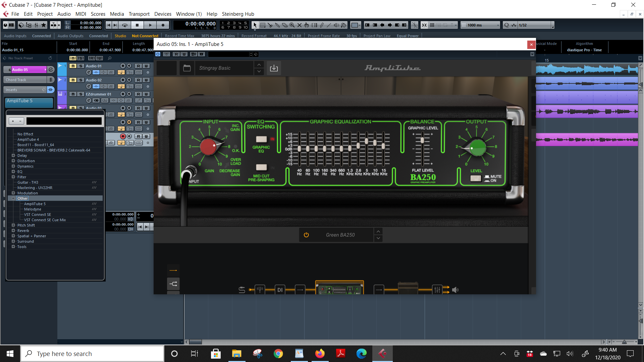This screenshot has width=644, height=362.
Task: Click the Stingray Basic preset name
Action: click(x=215, y=68)
